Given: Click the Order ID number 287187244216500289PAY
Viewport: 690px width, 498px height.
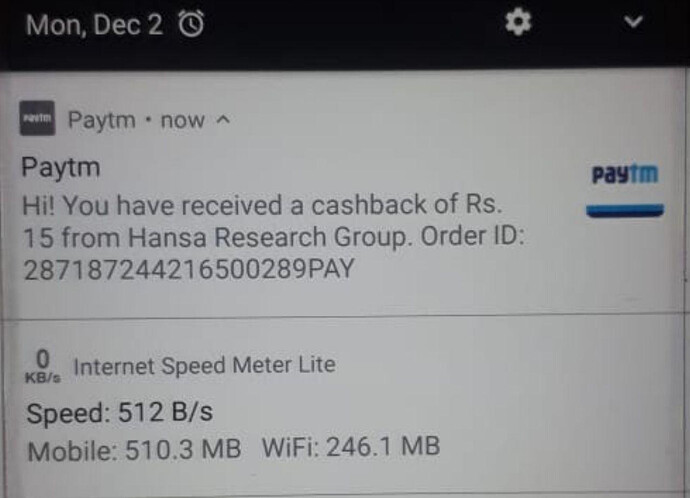Looking at the screenshot, I should [189, 269].
